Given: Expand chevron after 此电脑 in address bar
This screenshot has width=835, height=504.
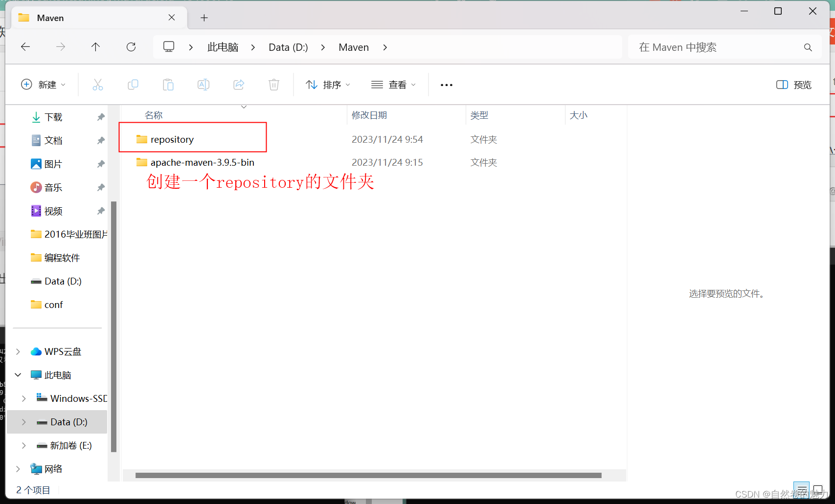Looking at the screenshot, I should (253, 47).
